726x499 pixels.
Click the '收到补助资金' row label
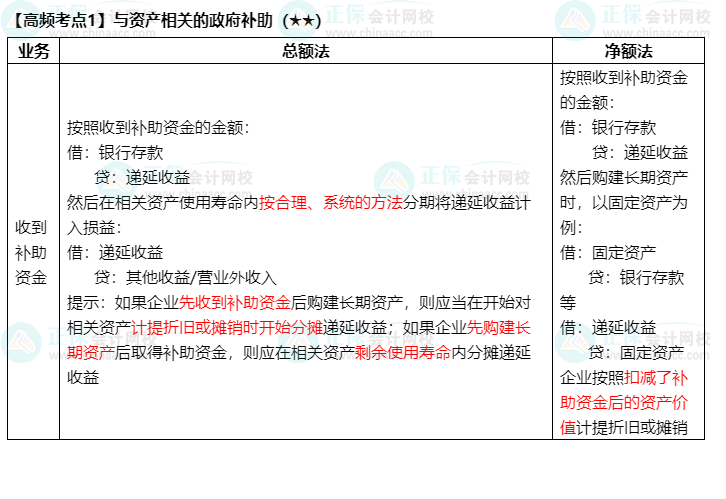coord(31,252)
